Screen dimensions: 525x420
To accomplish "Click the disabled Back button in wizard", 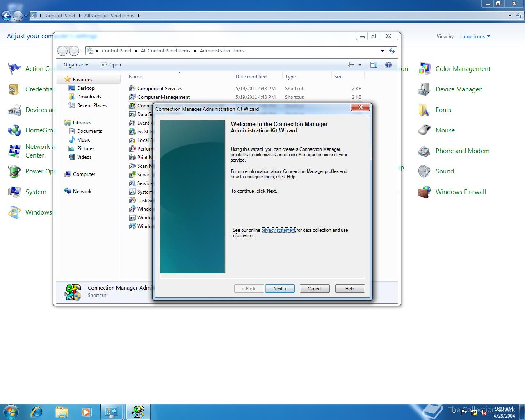I will (x=249, y=289).
